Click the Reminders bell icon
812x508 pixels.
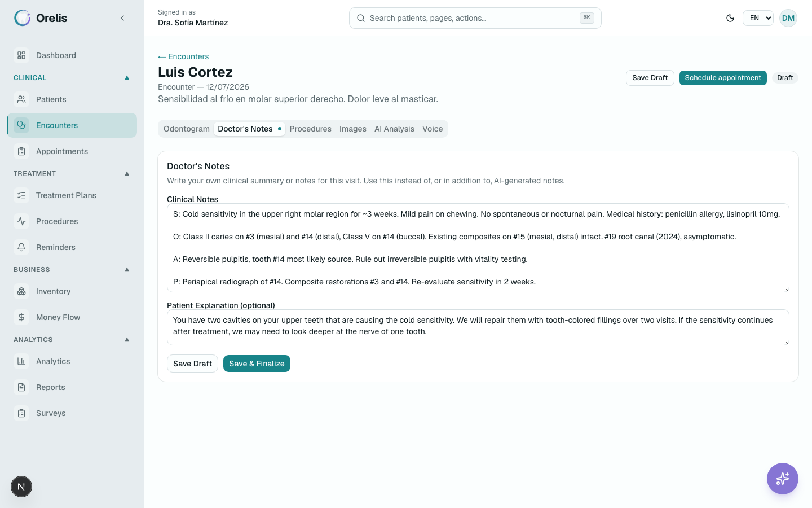point(21,247)
